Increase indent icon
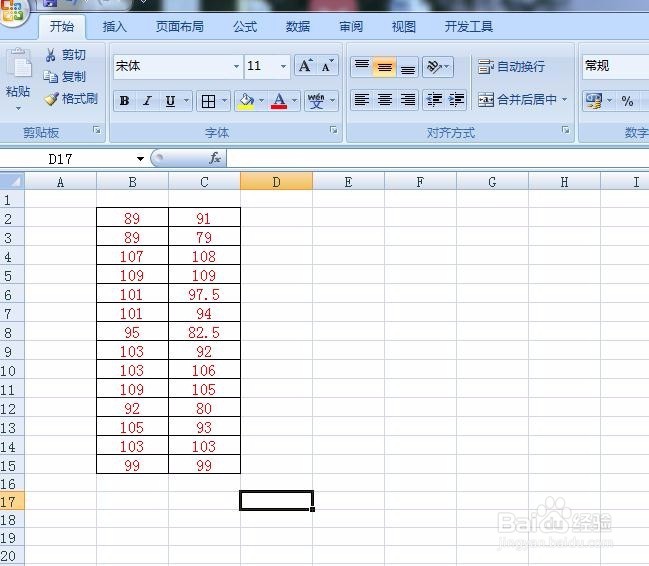 (456, 100)
